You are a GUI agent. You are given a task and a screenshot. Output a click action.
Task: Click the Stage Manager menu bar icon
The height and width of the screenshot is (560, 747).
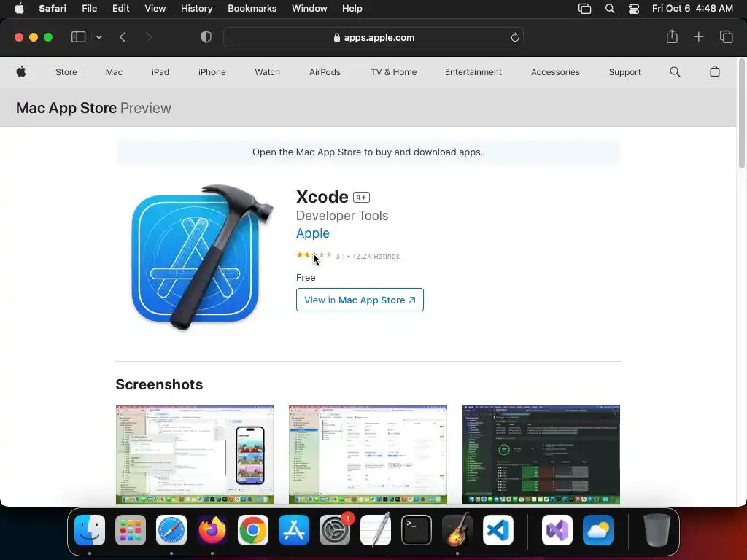[x=584, y=9]
